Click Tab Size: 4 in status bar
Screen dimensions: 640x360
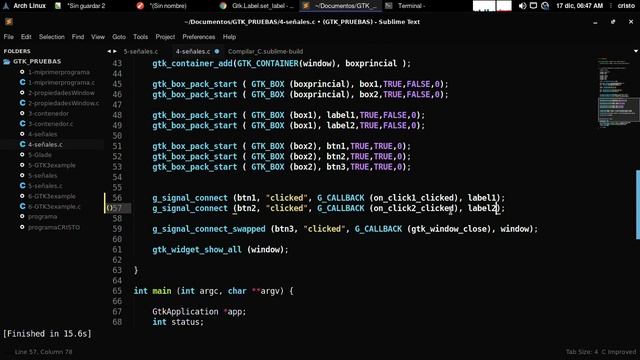point(581,352)
